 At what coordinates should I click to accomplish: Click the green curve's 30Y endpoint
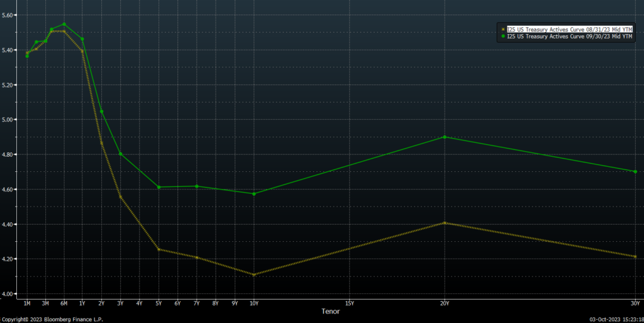635,171
